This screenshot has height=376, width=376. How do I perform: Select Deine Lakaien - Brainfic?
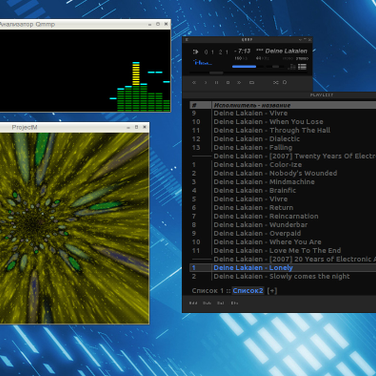point(283,191)
